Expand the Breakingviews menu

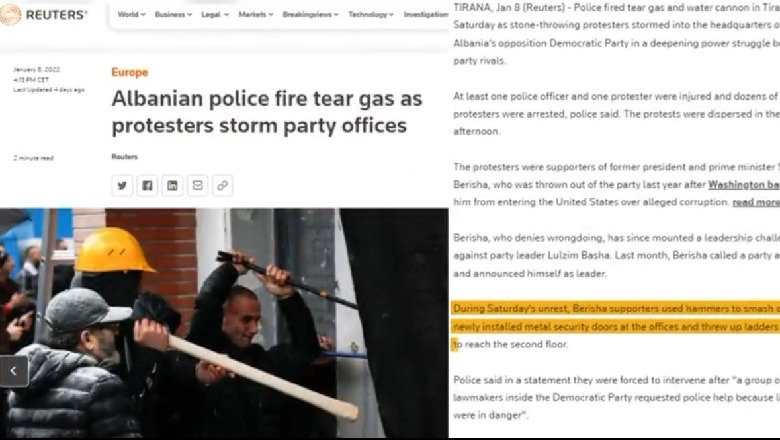coord(310,14)
